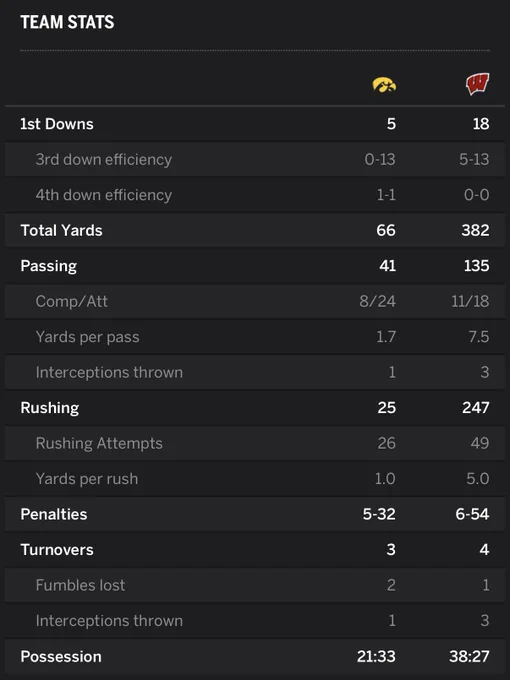Click Wisconsin's 247 rushing yards value
This screenshot has height=680, width=510.
476,408
